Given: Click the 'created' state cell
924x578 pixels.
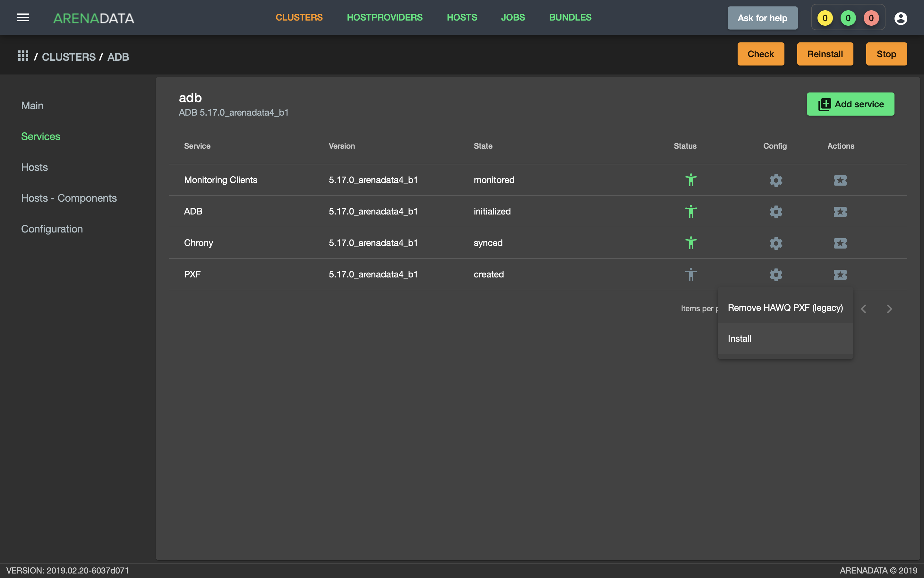Looking at the screenshot, I should [x=488, y=274].
